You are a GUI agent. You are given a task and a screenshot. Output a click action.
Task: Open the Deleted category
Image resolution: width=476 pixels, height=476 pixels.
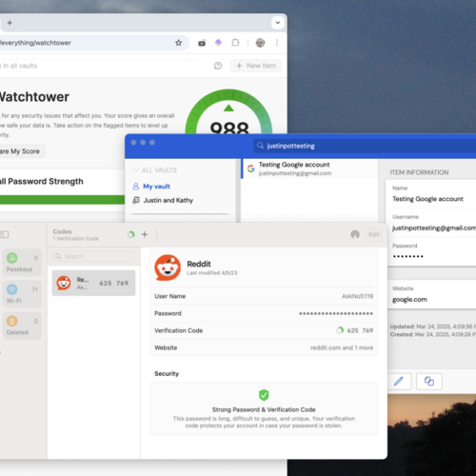(22, 326)
